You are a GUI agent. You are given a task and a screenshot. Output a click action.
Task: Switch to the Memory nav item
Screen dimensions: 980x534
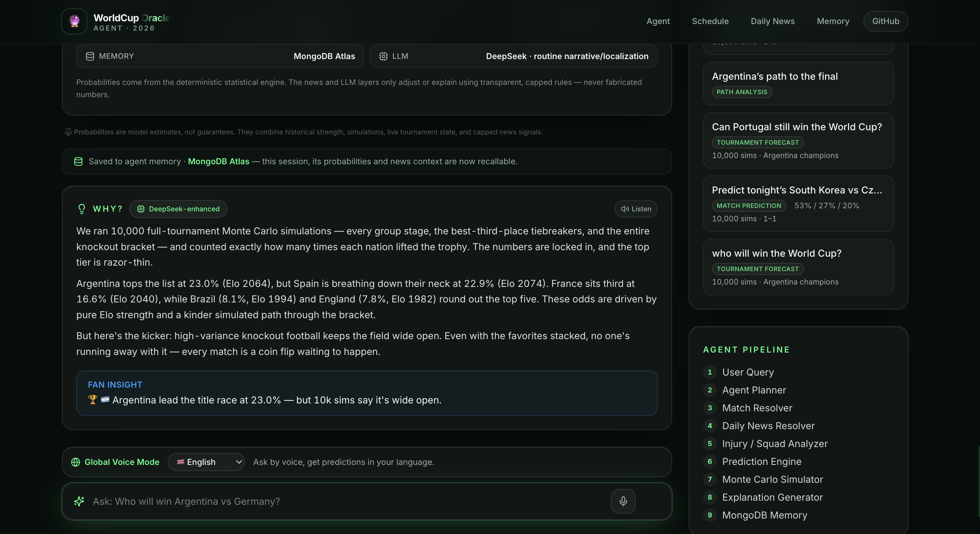click(833, 21)
